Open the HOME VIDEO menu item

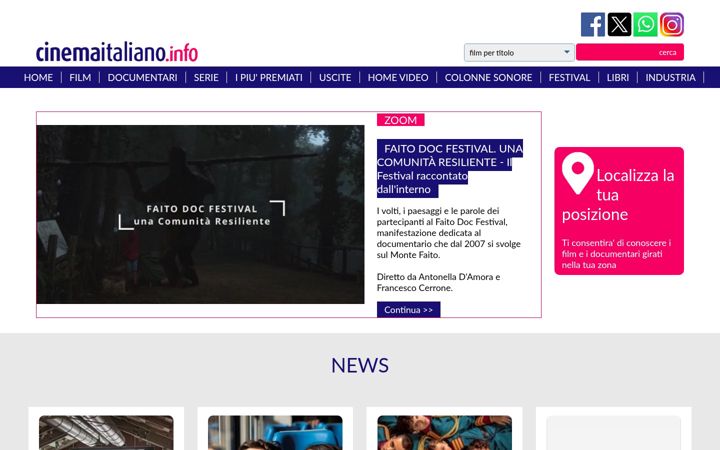click(398, 78)
